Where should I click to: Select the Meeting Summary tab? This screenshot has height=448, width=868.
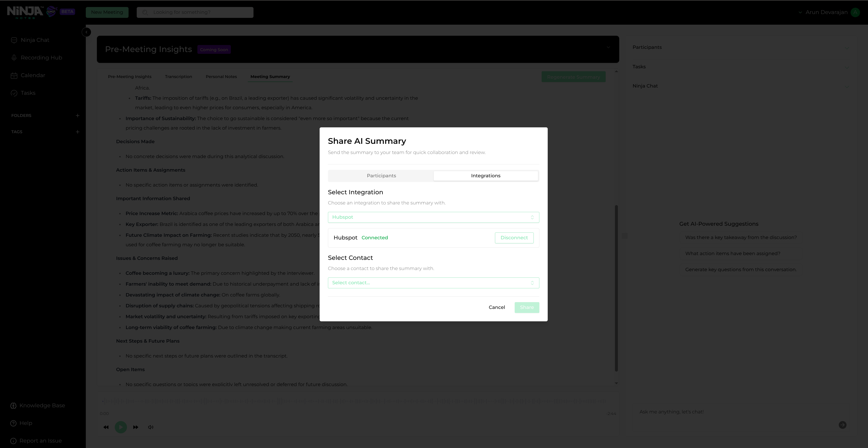pos(270,77)
